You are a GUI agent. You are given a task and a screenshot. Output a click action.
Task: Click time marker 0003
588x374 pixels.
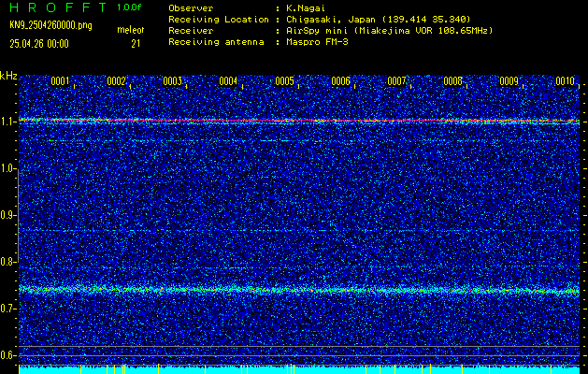click(173, 81)
